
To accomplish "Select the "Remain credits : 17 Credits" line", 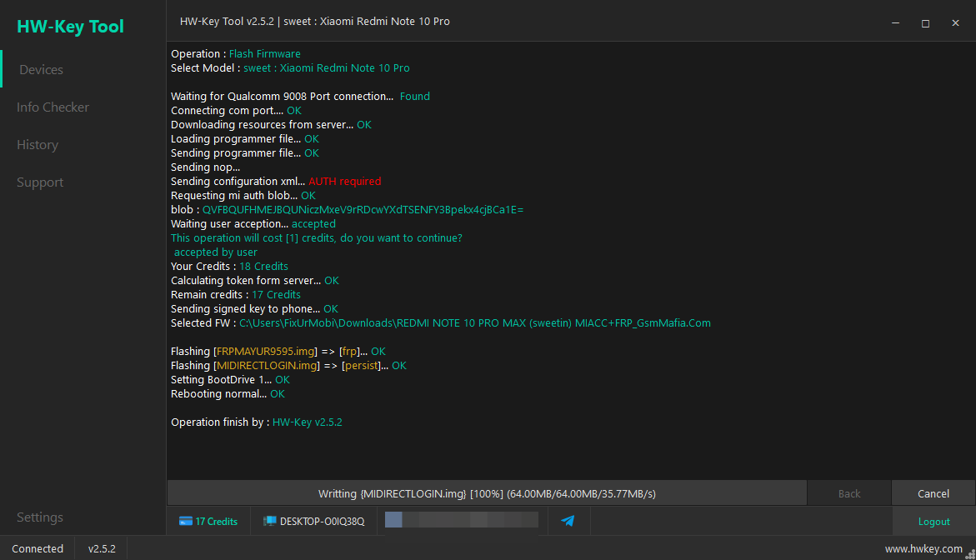I will point(235,295).
